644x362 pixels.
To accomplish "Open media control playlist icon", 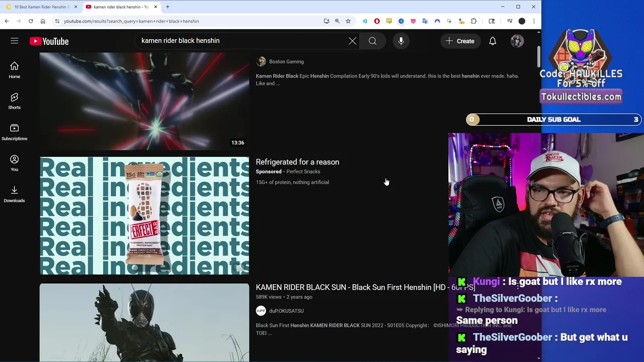I will pos(510,21).
